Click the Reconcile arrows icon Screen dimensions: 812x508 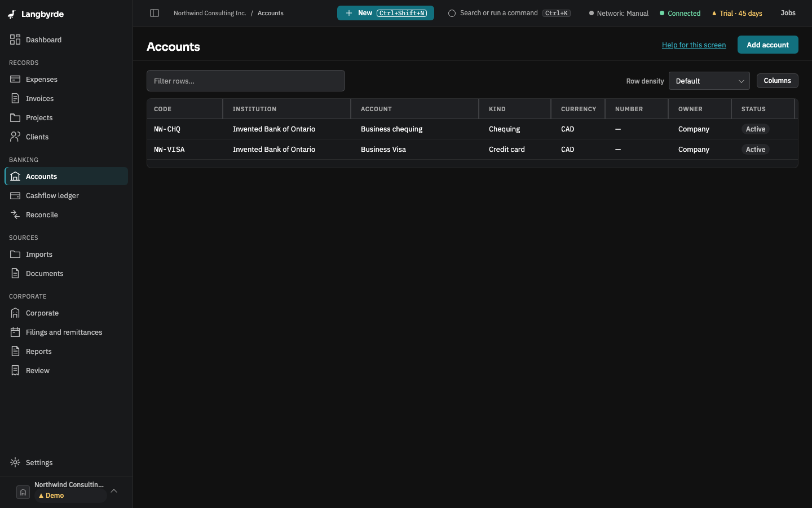click(15, 214)
